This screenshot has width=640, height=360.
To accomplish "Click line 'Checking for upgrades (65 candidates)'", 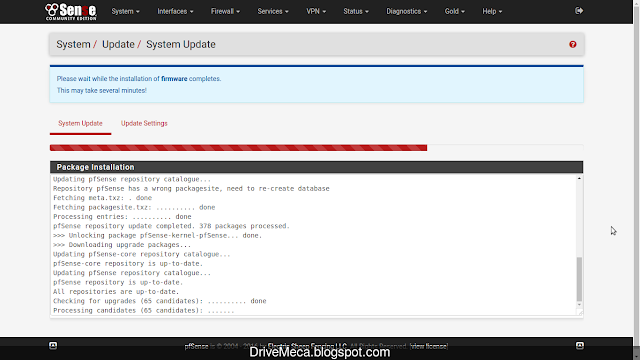I will pyautogui.click(x=160, y=301).
